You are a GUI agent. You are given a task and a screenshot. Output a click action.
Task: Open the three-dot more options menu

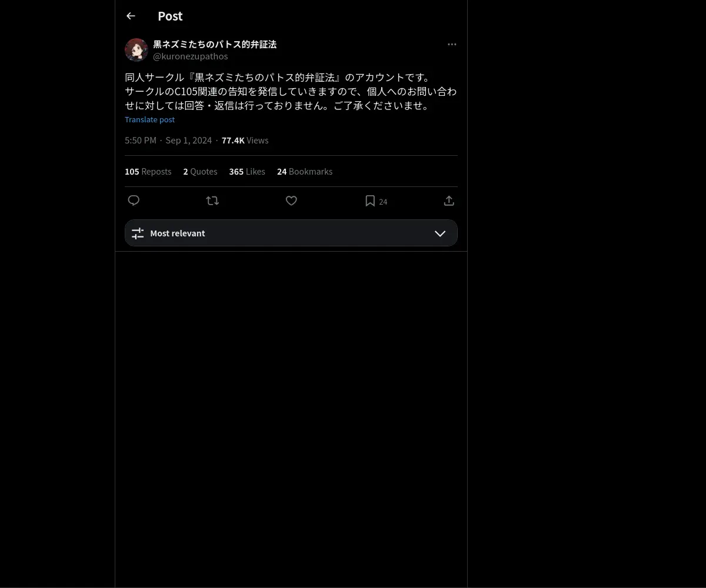[x=452, y=44]
